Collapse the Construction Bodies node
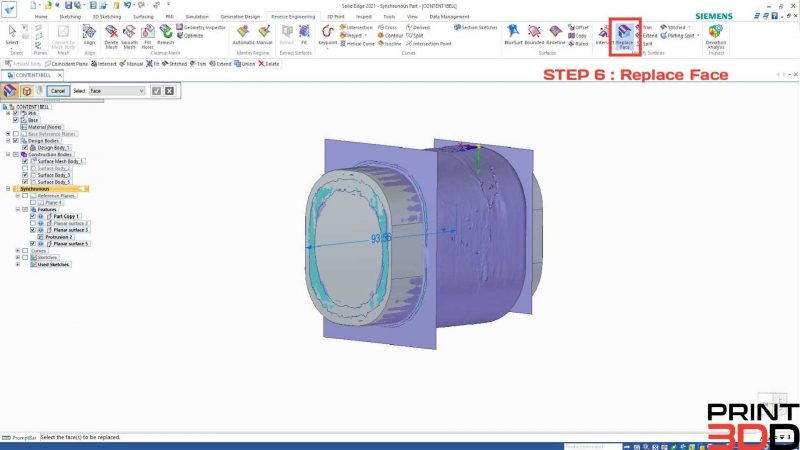The height and width of the screenshot is (450, 800). click(x=8, y=154)
